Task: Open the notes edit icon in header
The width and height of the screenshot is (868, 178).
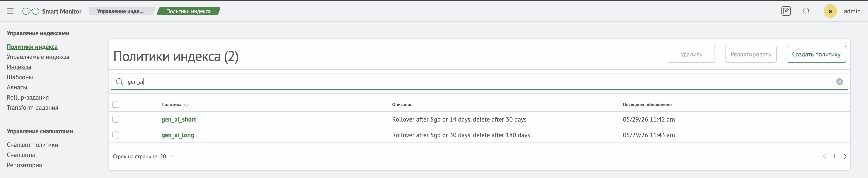Action: click(786, 11)
